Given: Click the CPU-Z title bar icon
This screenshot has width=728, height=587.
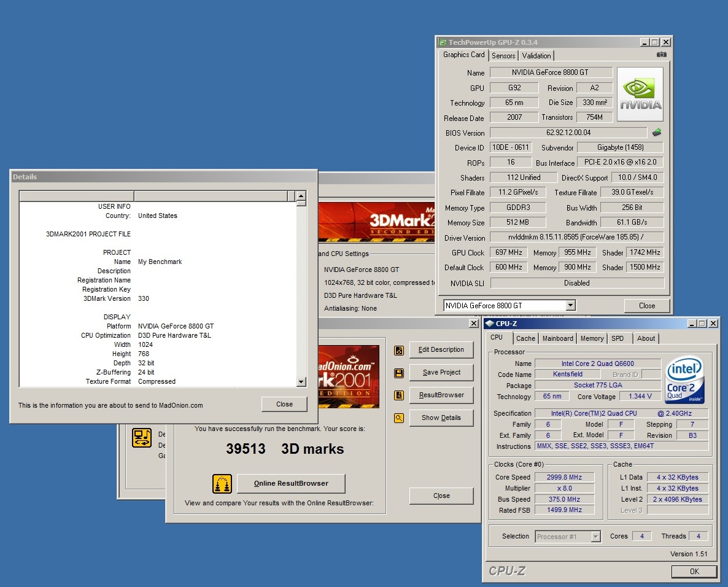Looking at the screenshot, I should (x=489, y=324).
